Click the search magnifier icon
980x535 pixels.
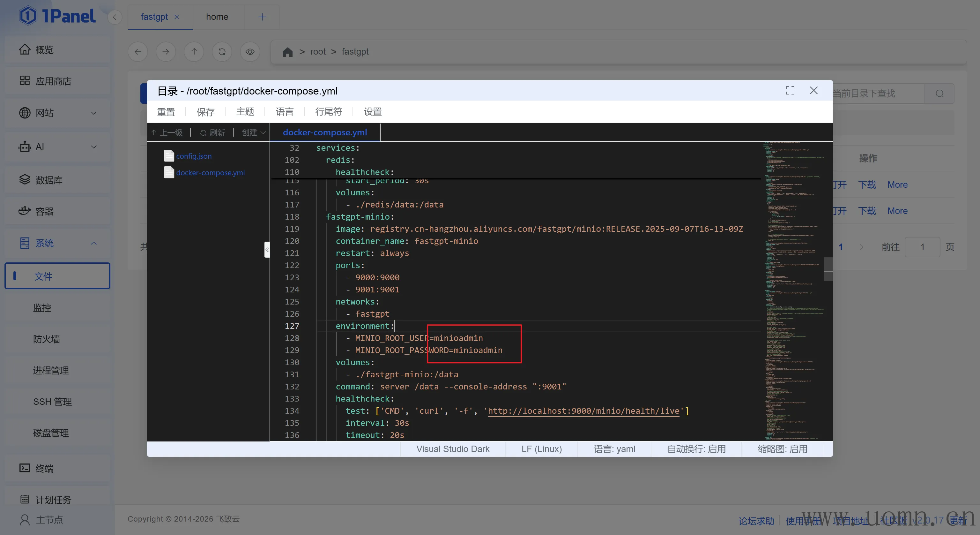(939, 94)
